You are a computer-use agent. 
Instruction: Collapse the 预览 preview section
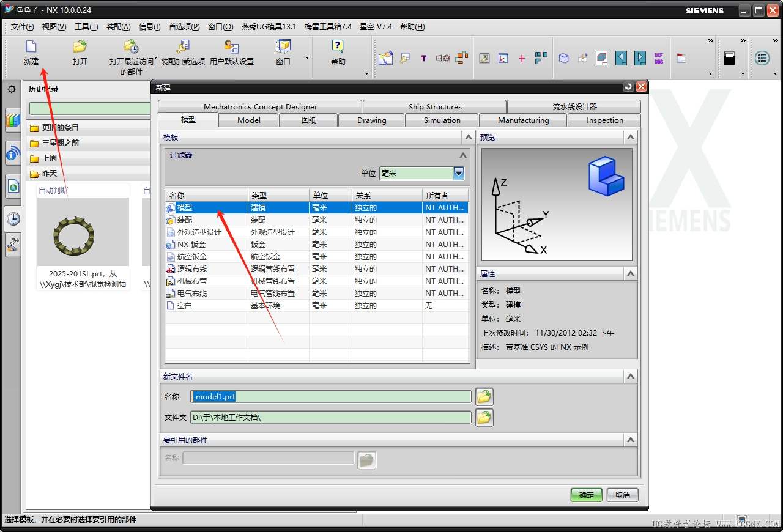tap(631, 138)
